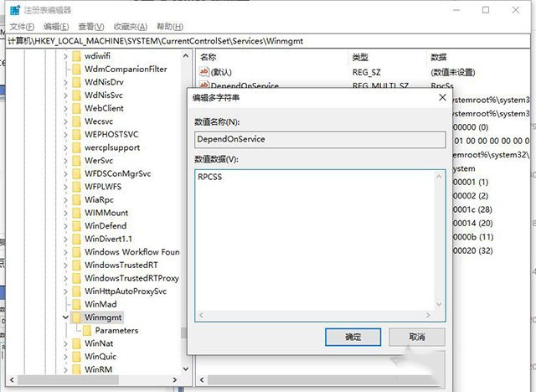Open the 帮助(H) menu
The height and width of the screenshot is (392, 536).
(170, 27)
